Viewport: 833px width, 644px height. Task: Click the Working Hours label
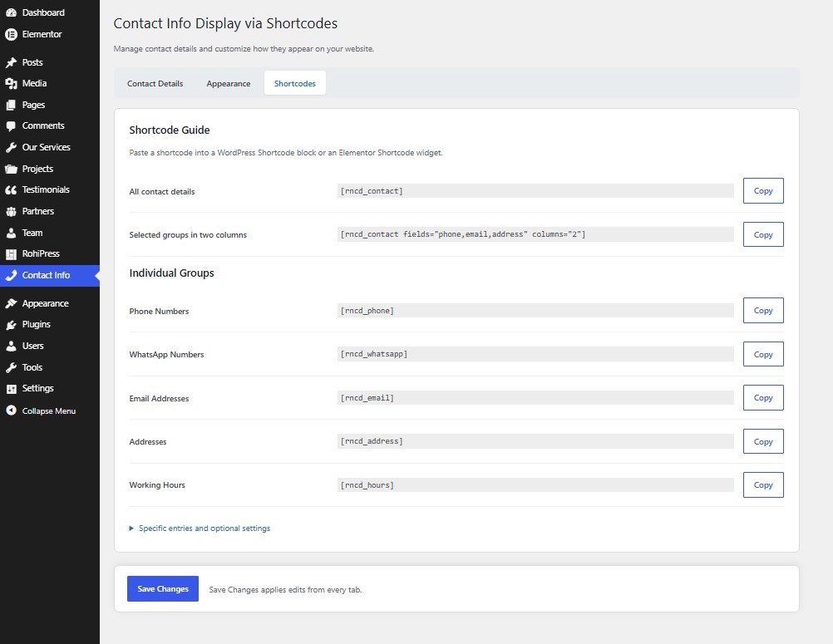click(x=157, y=485)
